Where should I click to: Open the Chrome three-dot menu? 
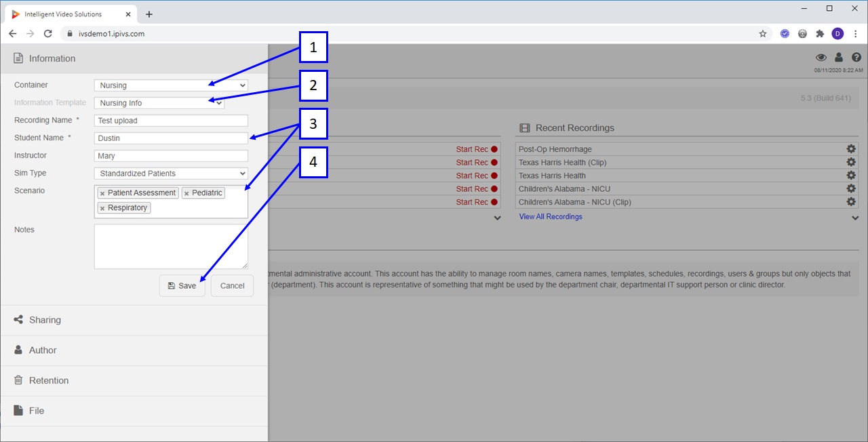[854, 33]
